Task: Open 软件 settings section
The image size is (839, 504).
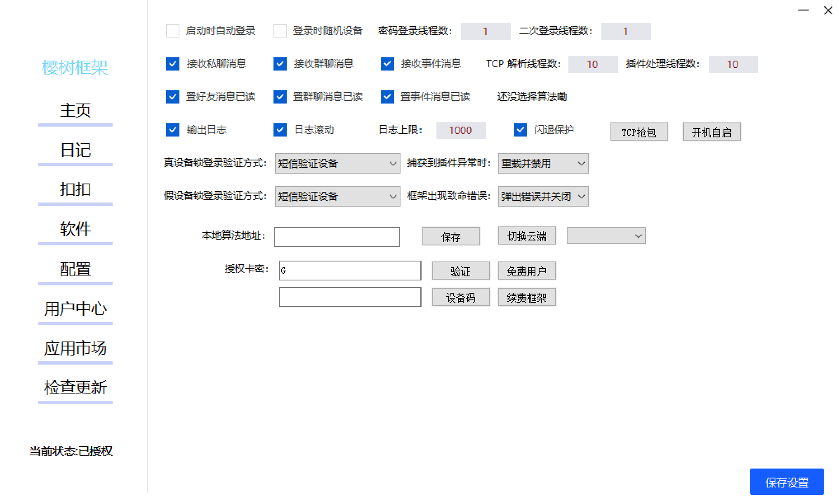Action: click(x=75, y=228)
